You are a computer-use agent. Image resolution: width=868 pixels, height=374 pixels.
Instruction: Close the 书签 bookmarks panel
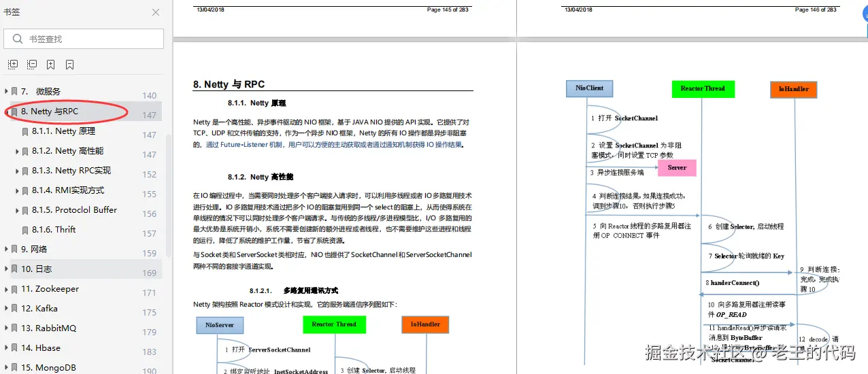click(x=156, y=12)
